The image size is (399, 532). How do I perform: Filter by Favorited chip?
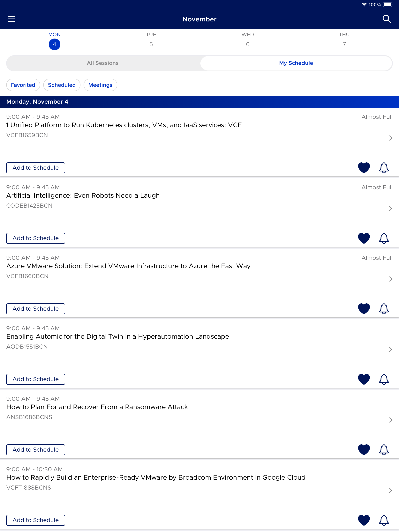coord(23,85)
